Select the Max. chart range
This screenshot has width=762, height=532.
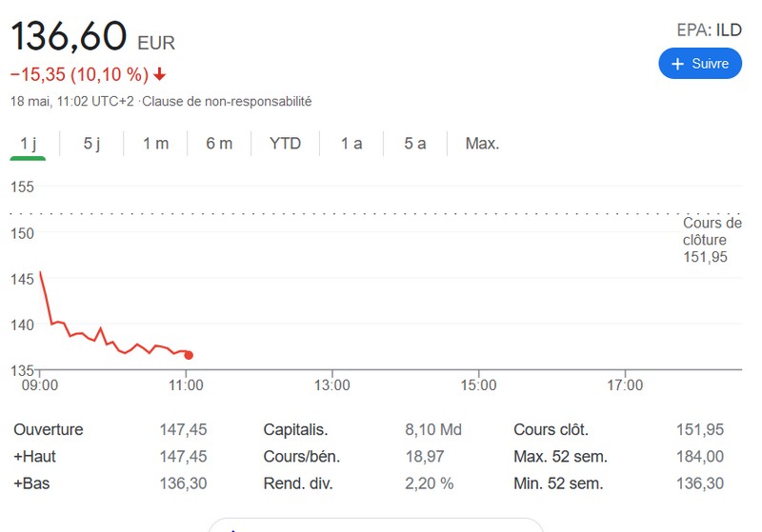click(482, 144)
